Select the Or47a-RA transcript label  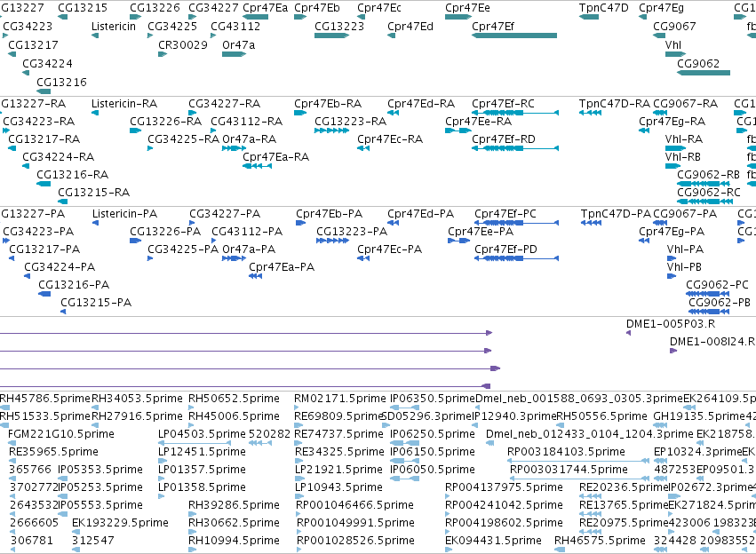click(x=250, y=139)
